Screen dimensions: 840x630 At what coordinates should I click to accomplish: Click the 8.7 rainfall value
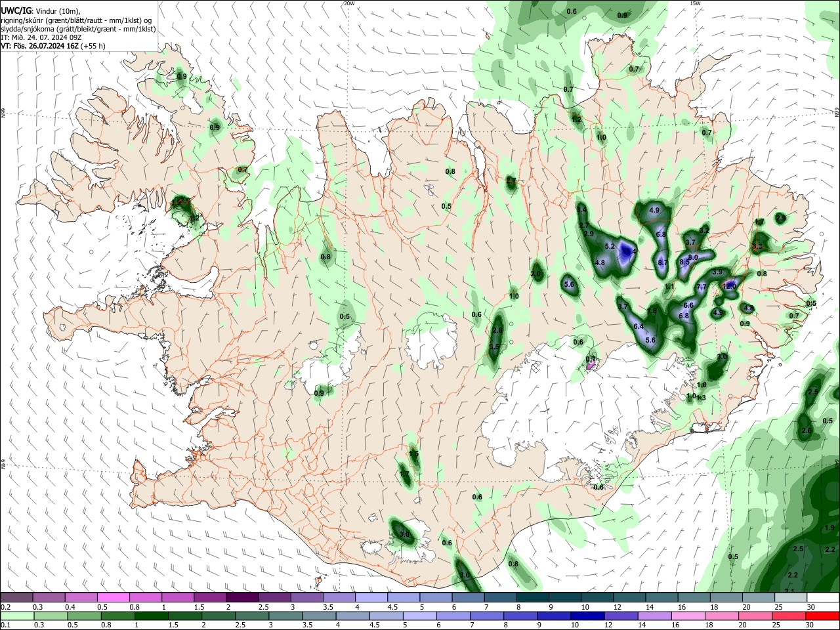pos(663,262)
